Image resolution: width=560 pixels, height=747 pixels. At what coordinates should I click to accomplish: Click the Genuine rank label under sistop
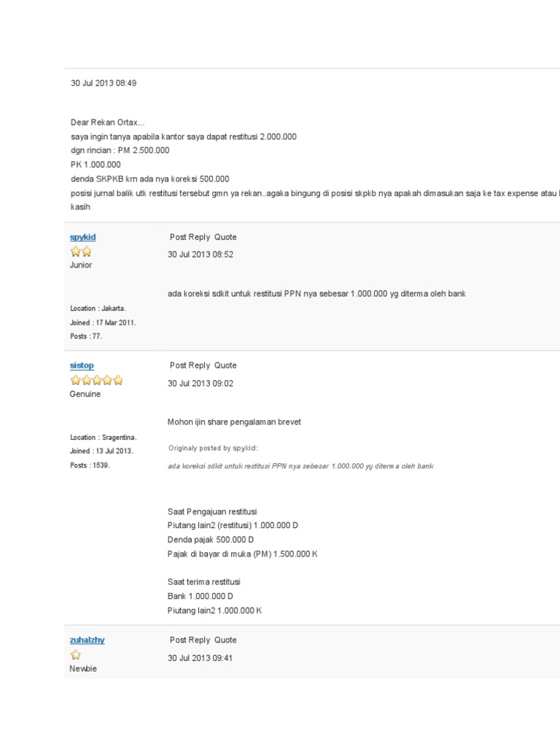point(85,395)
